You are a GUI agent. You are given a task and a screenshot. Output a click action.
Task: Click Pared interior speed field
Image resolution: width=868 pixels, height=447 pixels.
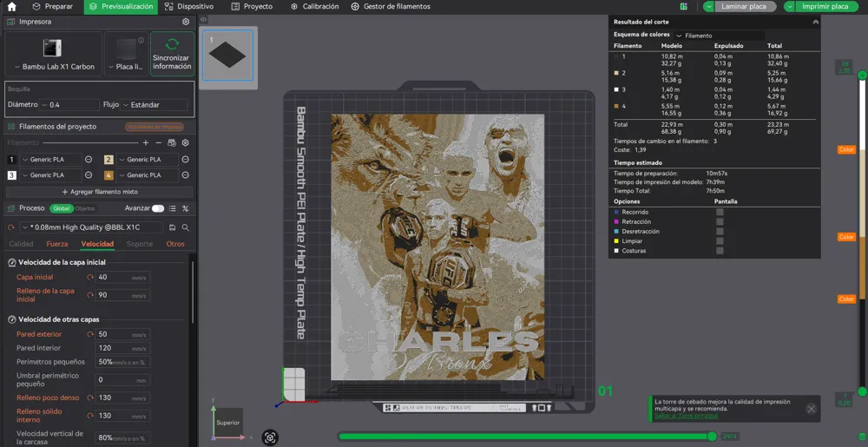[122, 348]
